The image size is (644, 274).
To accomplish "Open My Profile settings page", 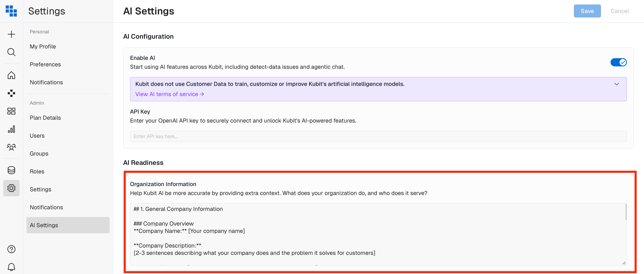I will click(43, 46).
